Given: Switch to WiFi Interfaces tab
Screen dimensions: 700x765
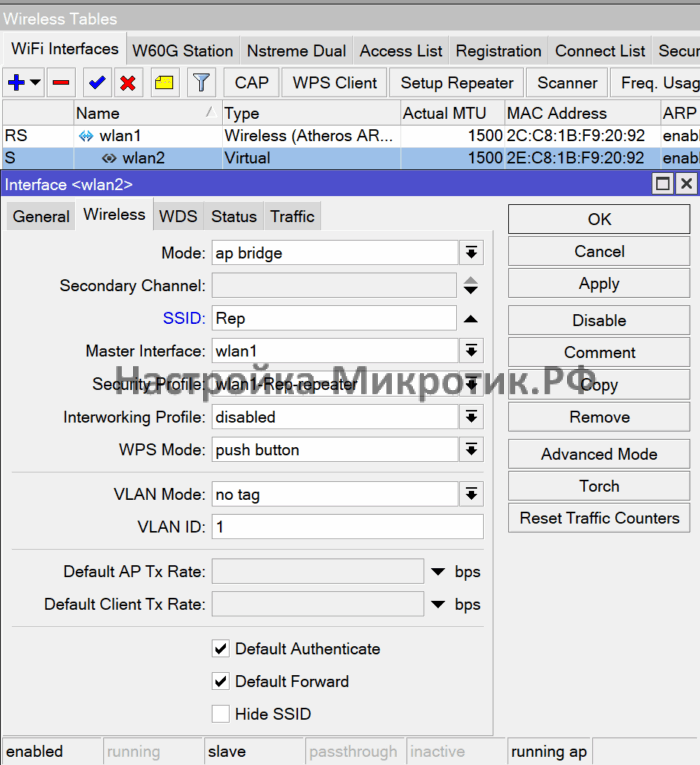Looking at the screenshot, I should pos(64,49).
